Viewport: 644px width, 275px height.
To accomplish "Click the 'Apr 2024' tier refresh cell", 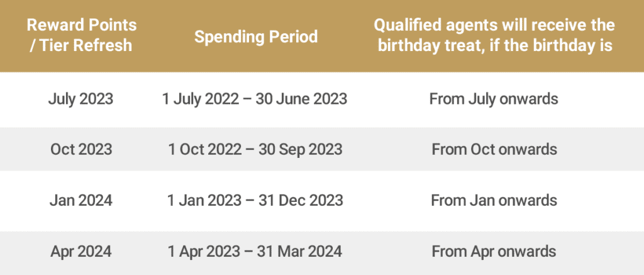I will 81,251.
